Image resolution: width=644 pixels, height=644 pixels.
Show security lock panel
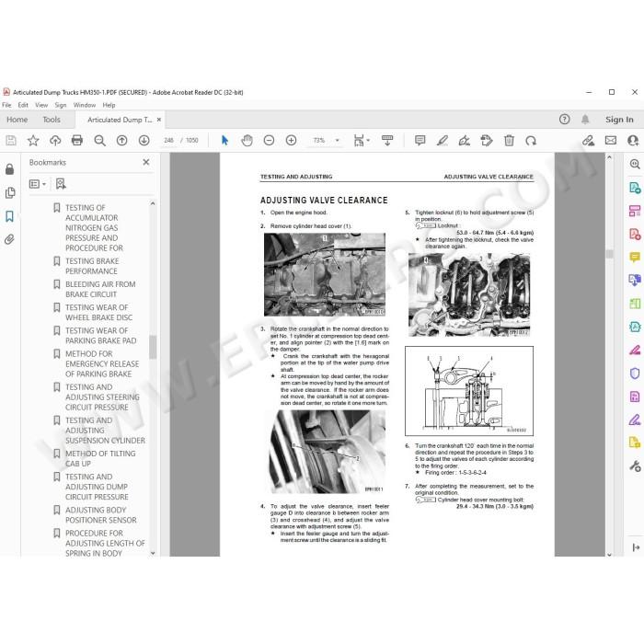(9, 169)
